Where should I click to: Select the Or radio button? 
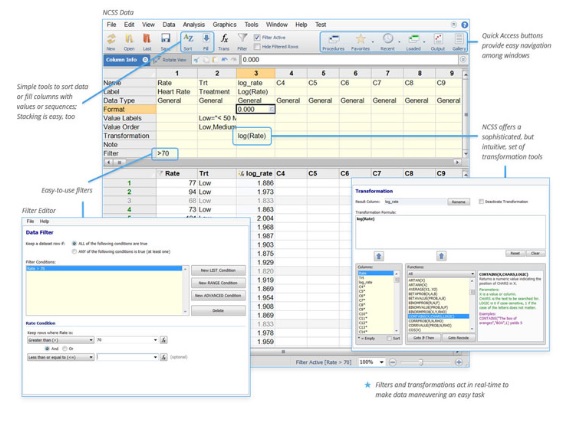[x=65, y=349]
